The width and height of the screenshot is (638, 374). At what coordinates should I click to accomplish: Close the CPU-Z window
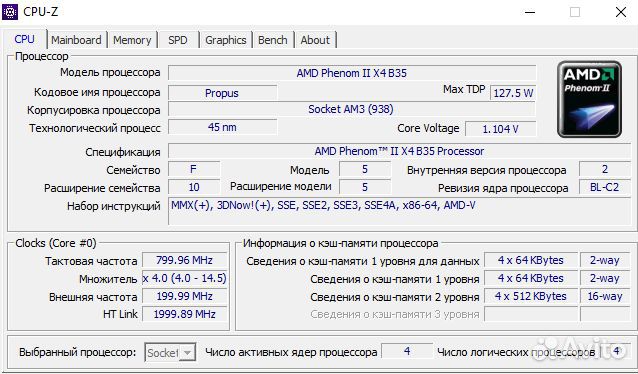pyautogui.click(x=621, y=12)
